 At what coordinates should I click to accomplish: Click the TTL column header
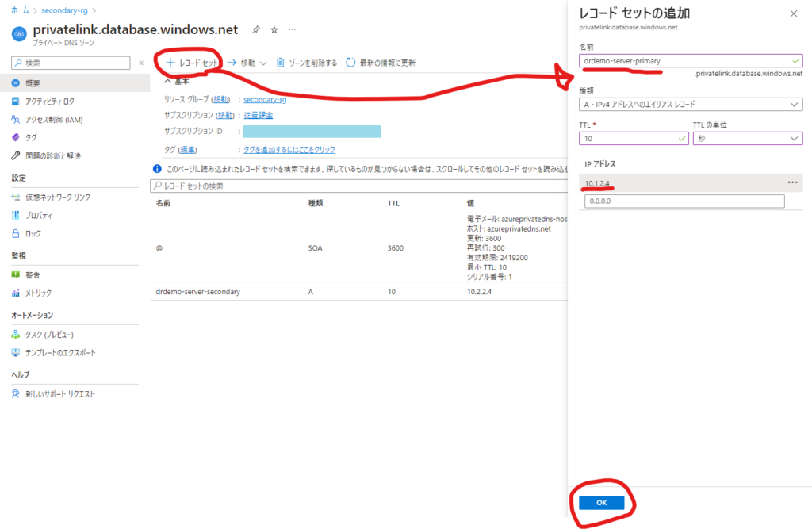pos(393,203)
